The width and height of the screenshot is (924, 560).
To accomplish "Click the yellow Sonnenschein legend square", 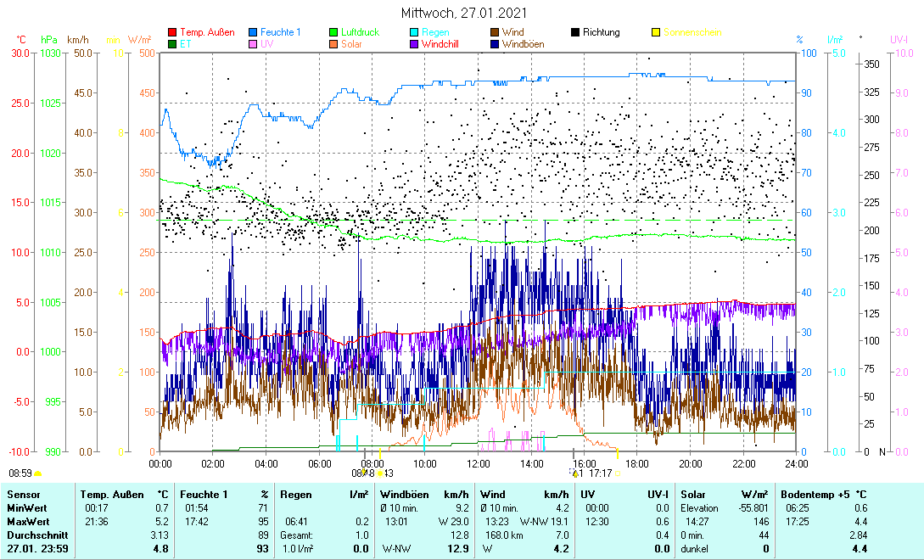I will pyautogui.click(x=655, y=33).
